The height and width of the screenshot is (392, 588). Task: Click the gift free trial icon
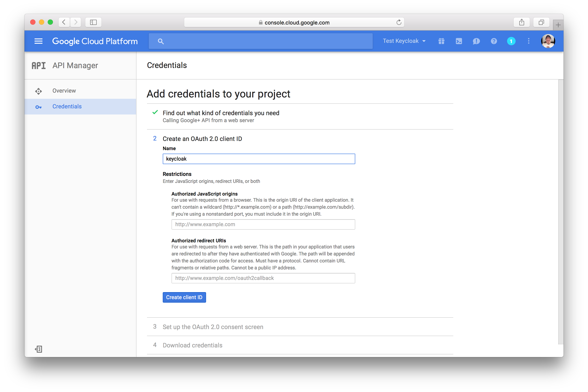[x=441, y=41]
